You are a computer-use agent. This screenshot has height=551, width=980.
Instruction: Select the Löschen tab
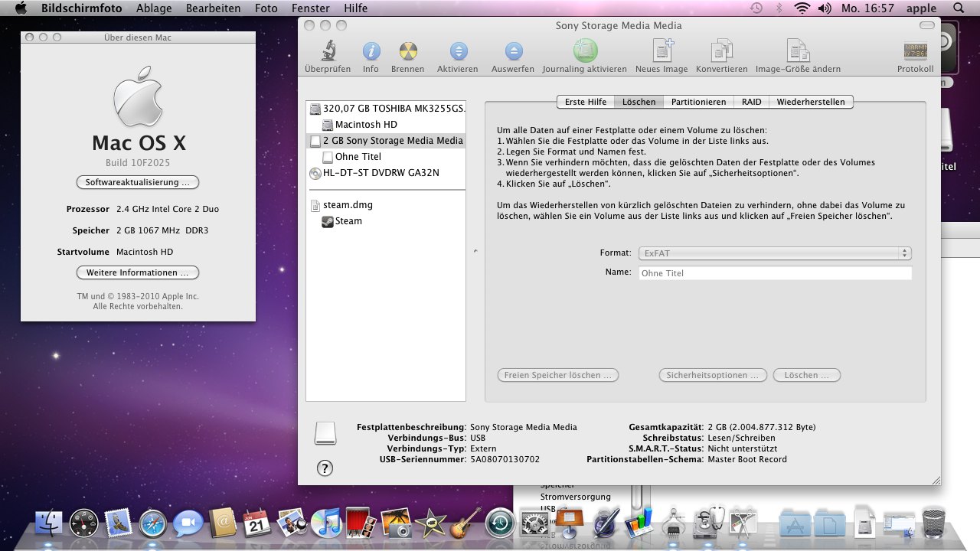coord(639,102)
